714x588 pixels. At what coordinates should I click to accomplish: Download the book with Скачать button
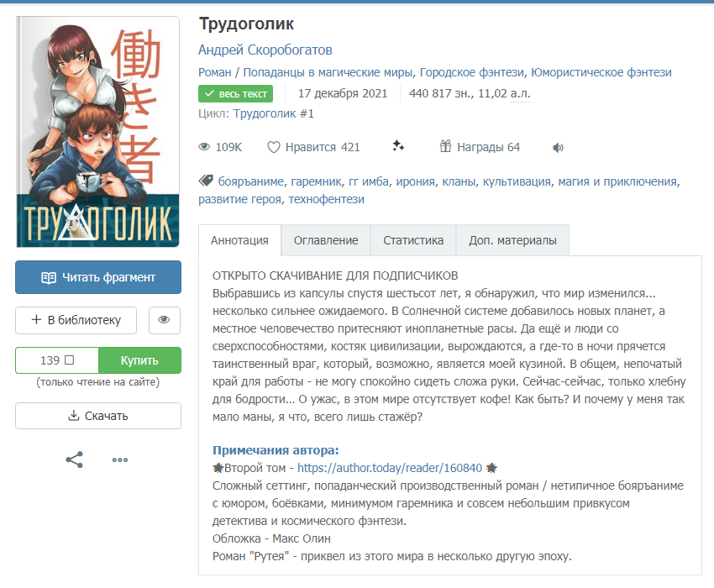coord(97,416)
